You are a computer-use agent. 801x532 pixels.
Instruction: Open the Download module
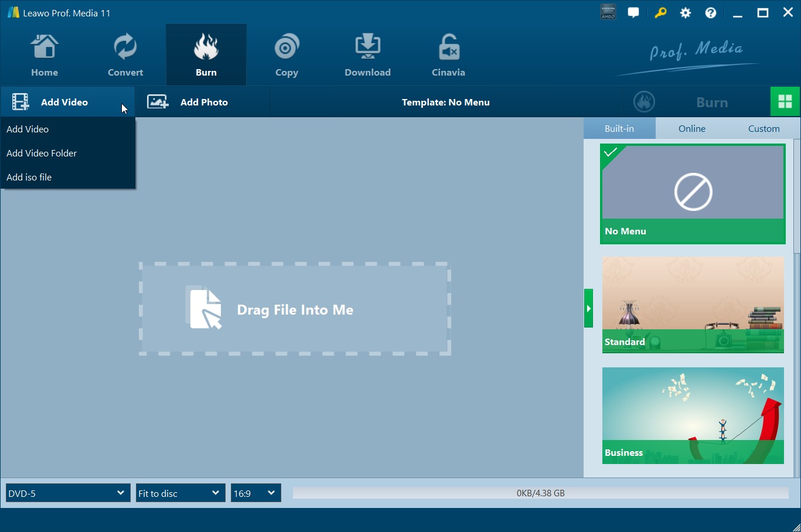(x=367, y=54)
